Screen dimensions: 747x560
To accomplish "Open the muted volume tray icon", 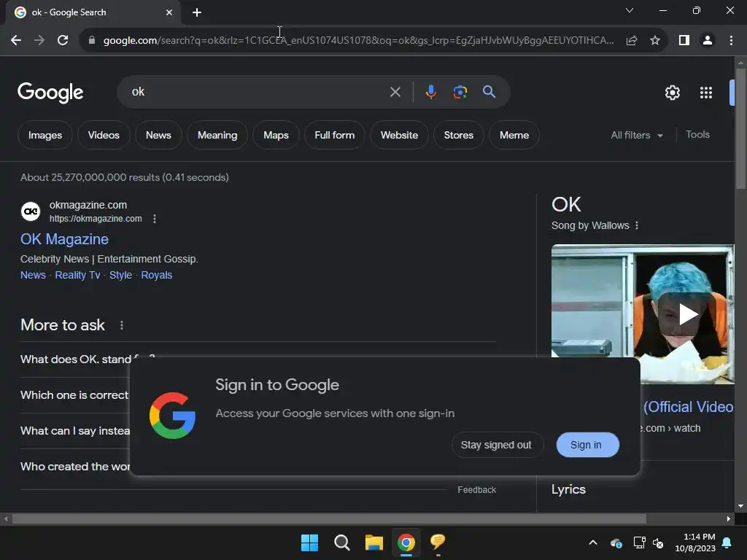I will point(658,542).
